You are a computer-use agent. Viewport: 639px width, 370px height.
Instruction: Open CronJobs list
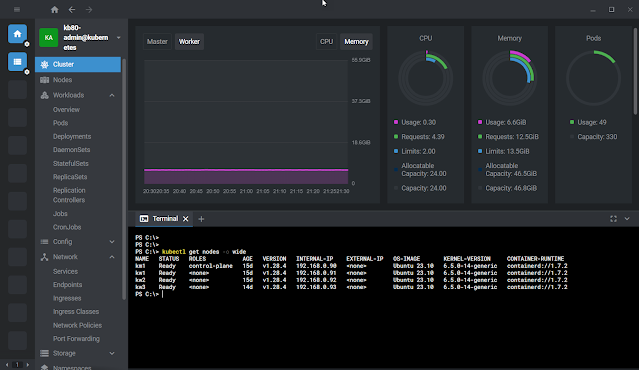pos(67,227)
